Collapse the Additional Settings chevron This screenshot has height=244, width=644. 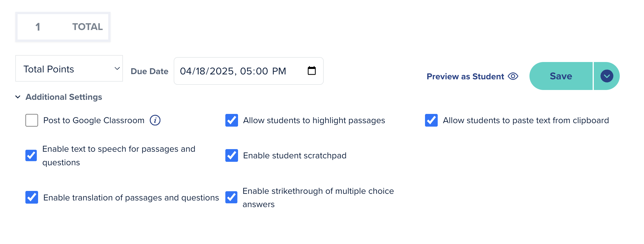pos(18,97)
